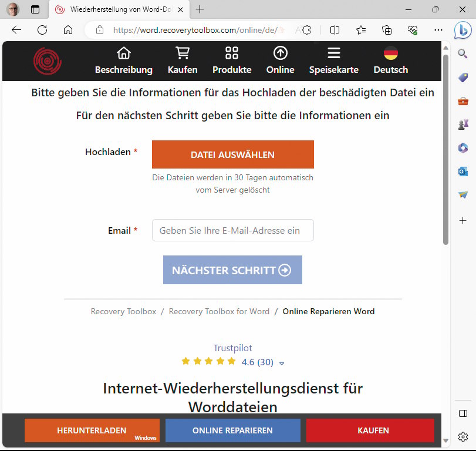
Task: Click the 4.6 (30) rating text
Action: [258, 362]
